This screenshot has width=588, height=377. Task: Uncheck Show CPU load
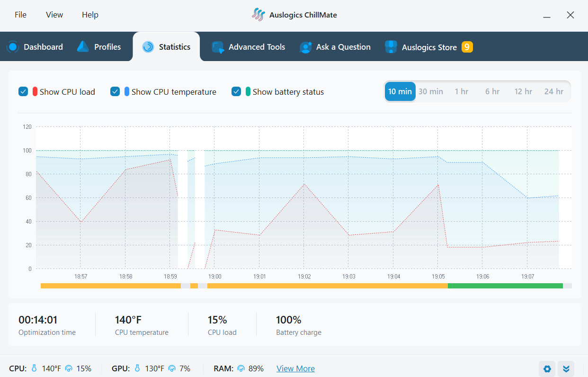click(23, 91)
